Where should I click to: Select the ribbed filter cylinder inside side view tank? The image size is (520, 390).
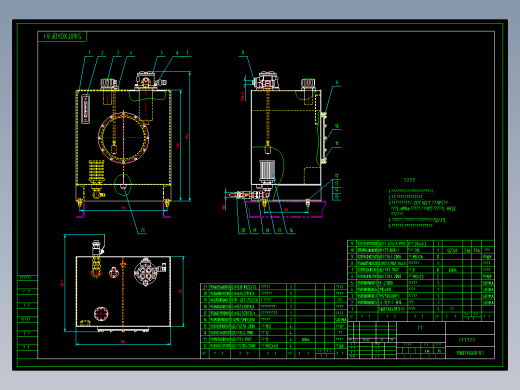(267, 171)
